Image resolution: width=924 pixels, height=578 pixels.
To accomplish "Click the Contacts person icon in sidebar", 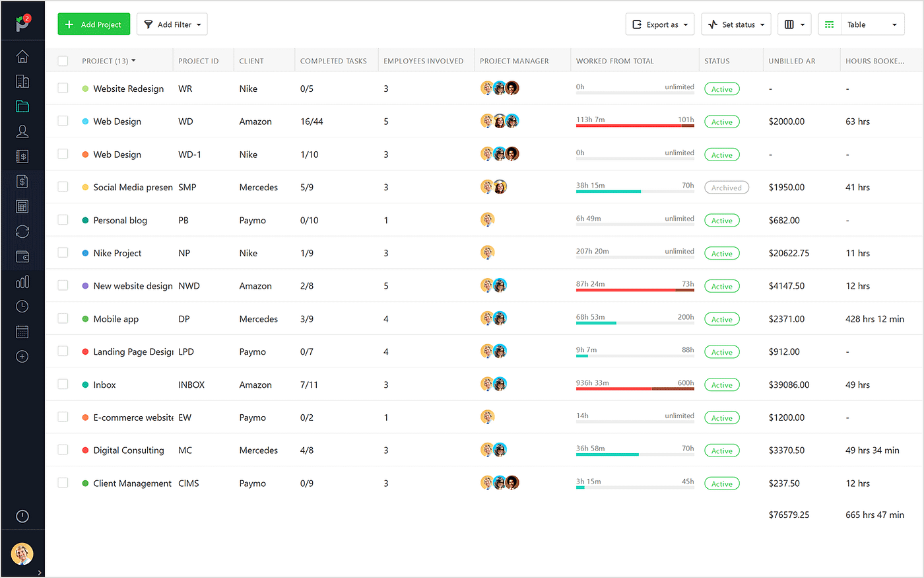I will click(x=22, y=131).
